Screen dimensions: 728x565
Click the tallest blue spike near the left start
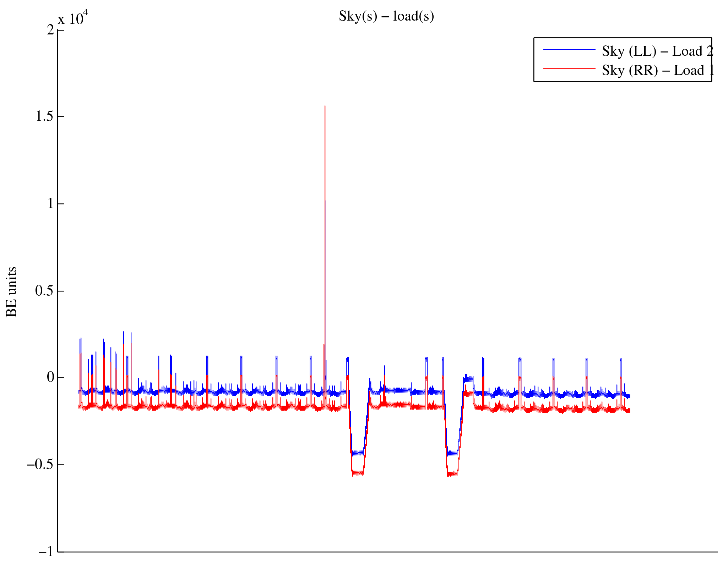pos(124,332)
